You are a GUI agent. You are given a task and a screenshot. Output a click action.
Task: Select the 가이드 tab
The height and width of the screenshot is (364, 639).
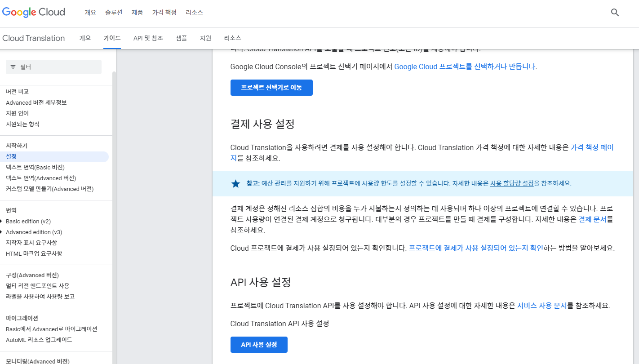pos(112,38)
